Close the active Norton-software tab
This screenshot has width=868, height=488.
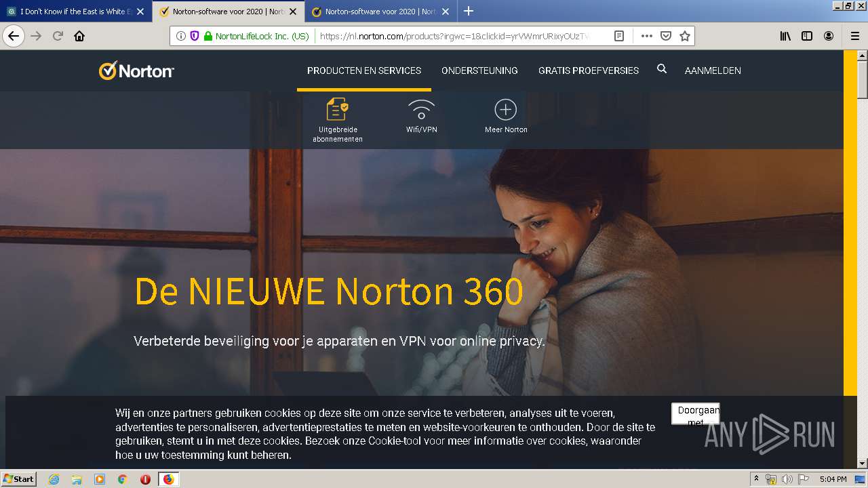coord(293,12)
